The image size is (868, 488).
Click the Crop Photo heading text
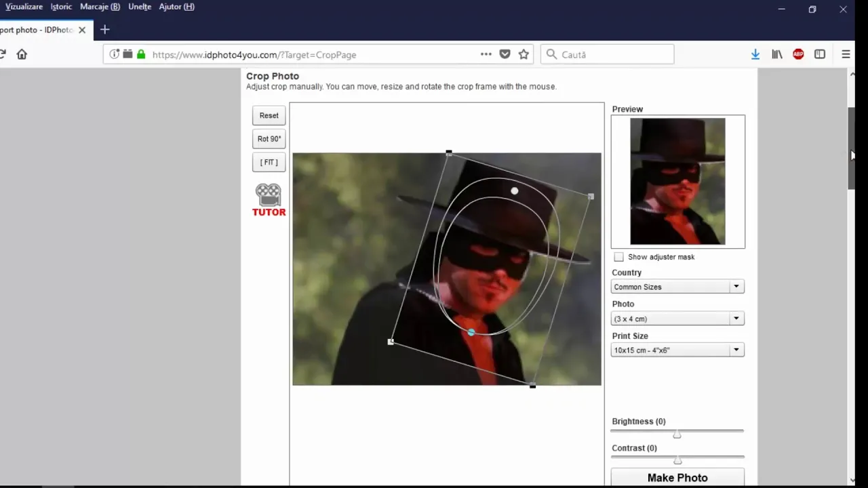point(273,76)
